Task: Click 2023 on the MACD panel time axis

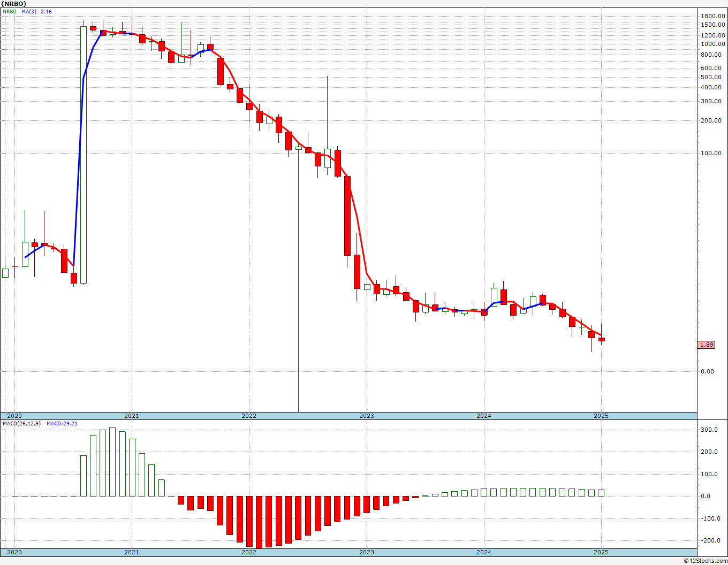Action: 367,552
